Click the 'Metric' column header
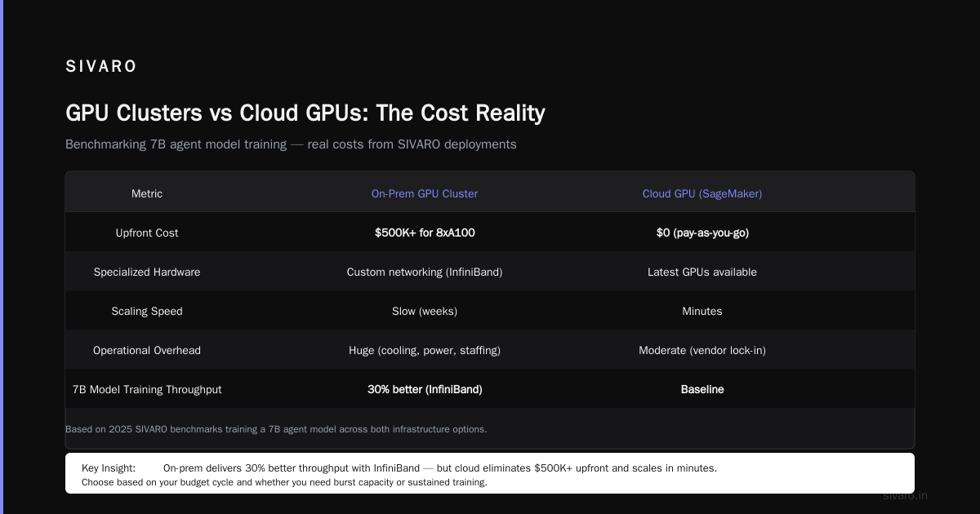This screenshot has width=980, height=514. (x=147, y=193)
